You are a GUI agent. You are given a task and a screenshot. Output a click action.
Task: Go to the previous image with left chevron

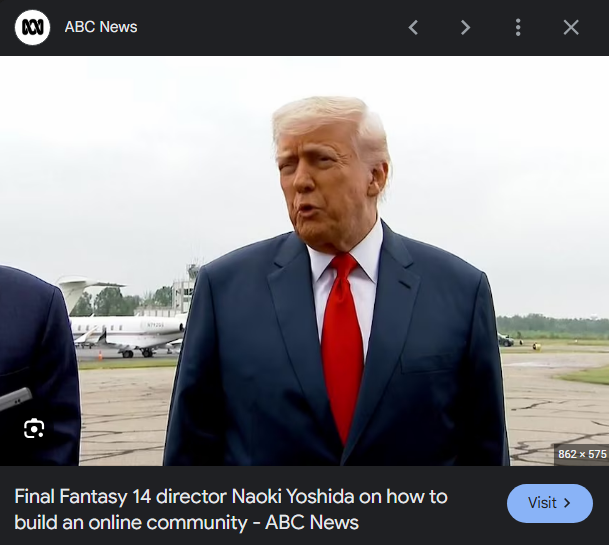tap(414, 28)
